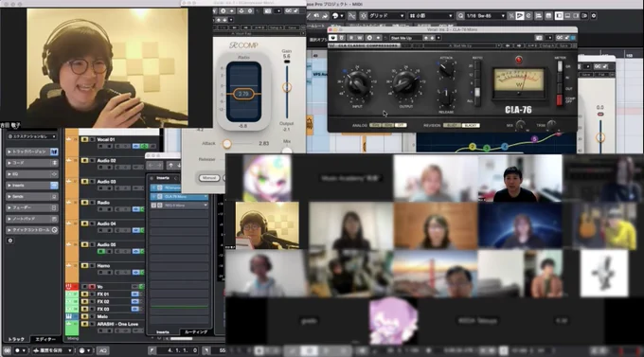The image size is (644, 357).
Task: Click quantize Q icon before 1/16
Action: pyautogui.click(x=461, y=15)
